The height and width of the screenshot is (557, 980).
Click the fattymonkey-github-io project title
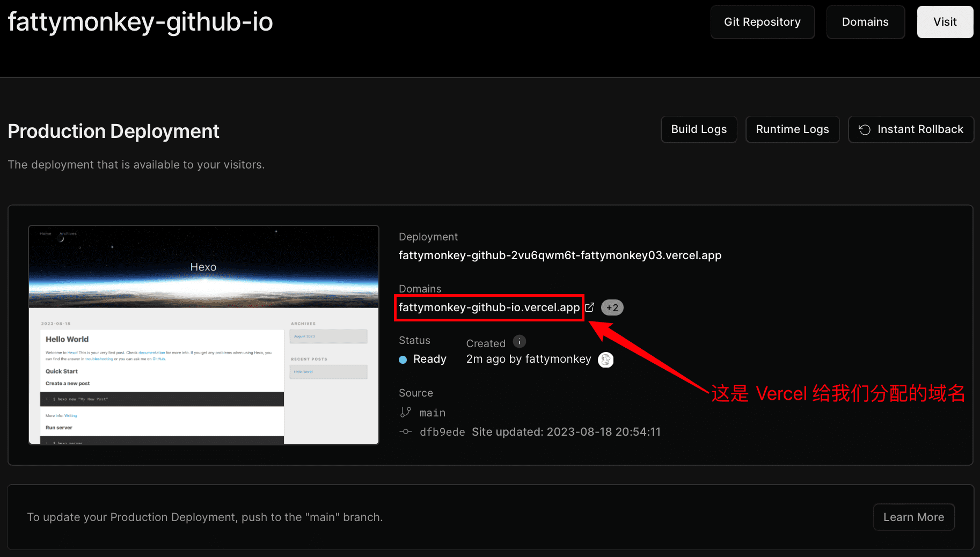pyautogui.click(x=141, y=23)
